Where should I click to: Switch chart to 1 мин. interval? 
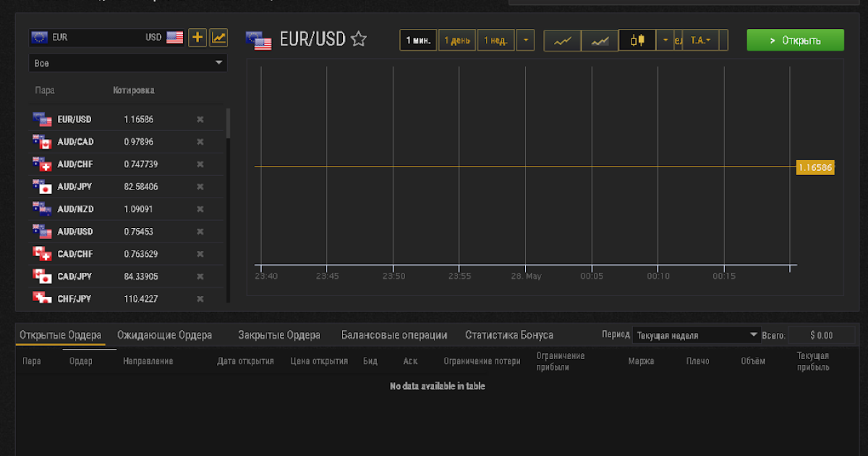pyautogui.click(x=418, y=41)
